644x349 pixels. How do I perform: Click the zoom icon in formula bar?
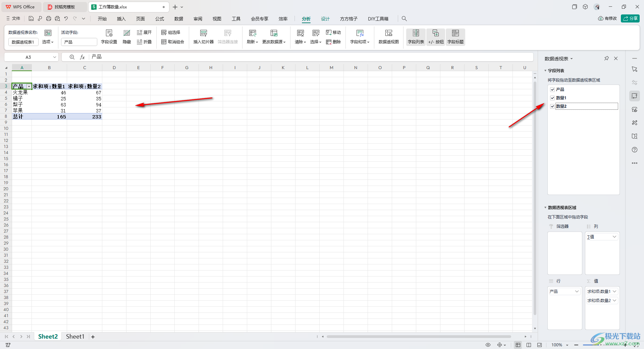click(72, 57)
